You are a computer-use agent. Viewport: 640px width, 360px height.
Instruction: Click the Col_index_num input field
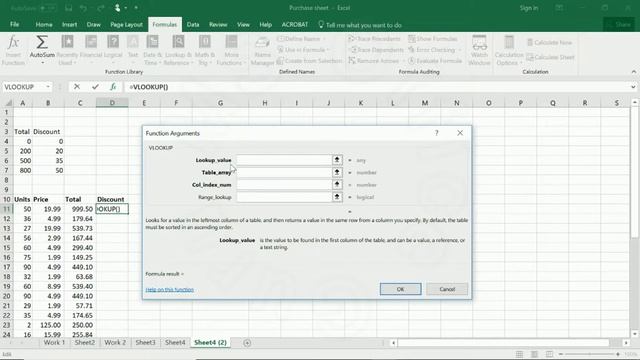coord(284,184)
